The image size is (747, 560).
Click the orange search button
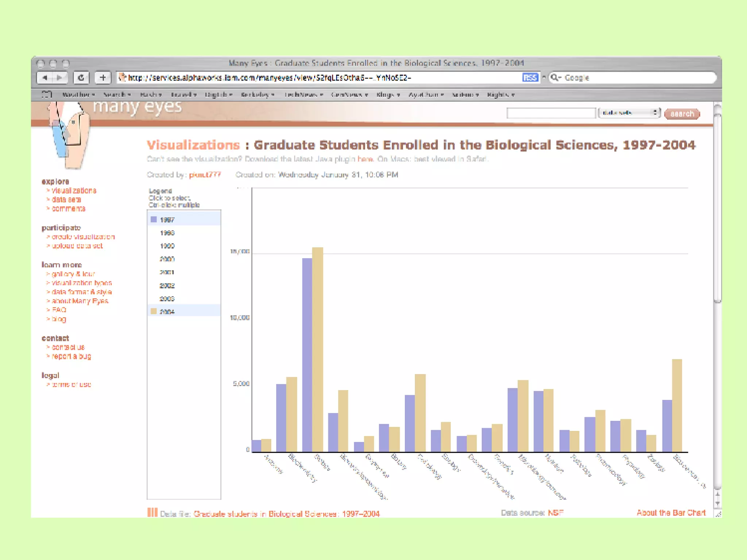click(x=682, y=114)
